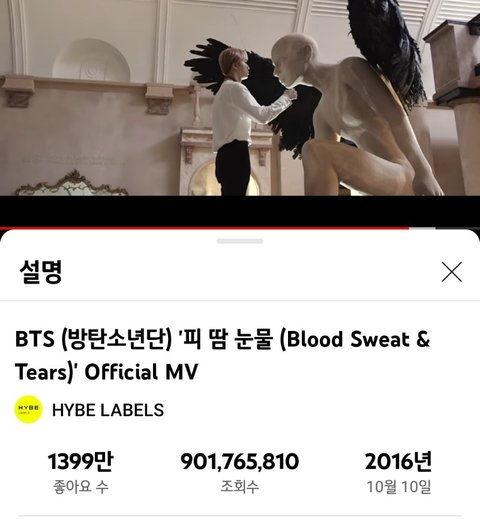Tap the 좋아요 수 label
The height and width of the screenshot is (521, 480).
tap(81, 487)
